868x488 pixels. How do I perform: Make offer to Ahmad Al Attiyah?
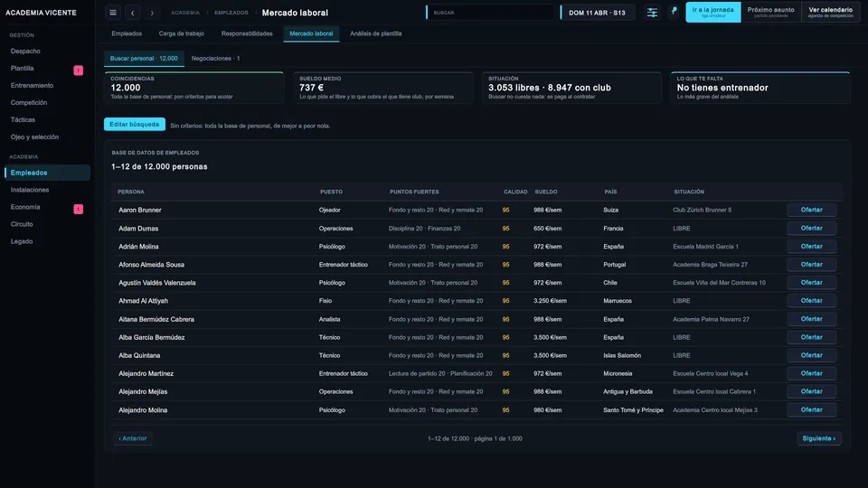tap(812, 300)
